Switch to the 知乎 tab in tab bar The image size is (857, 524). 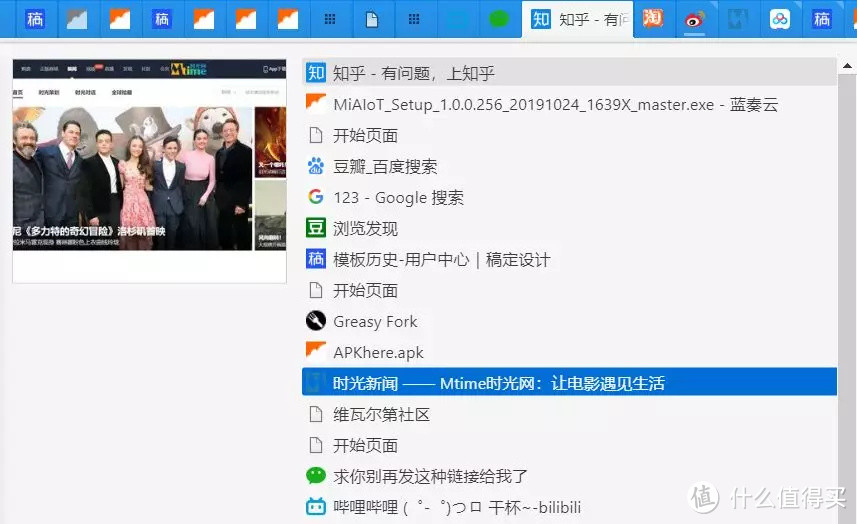click(x=577, y=19)
